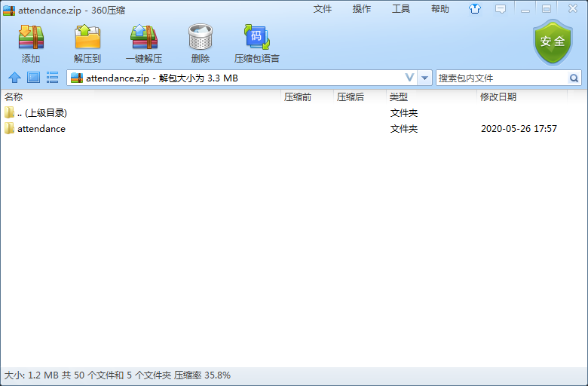Click the Extract To (解压到) icon
Screen dimensions: 588x386
click(87, 37)
